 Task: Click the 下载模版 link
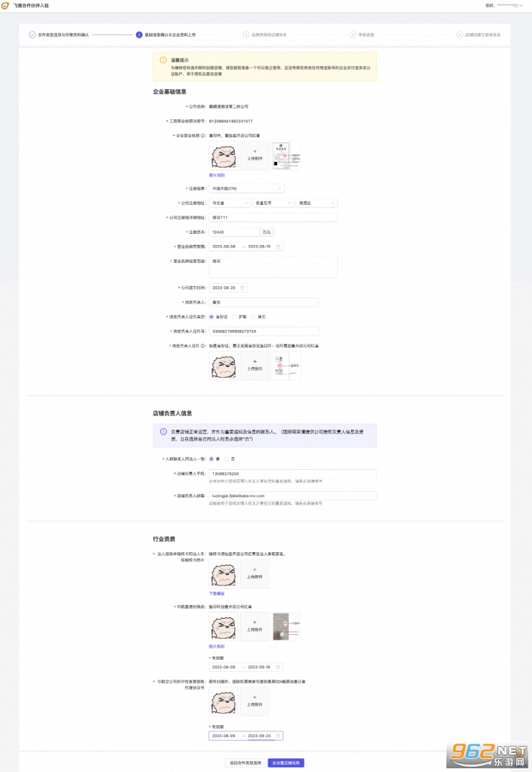click(x=217, y=593)
